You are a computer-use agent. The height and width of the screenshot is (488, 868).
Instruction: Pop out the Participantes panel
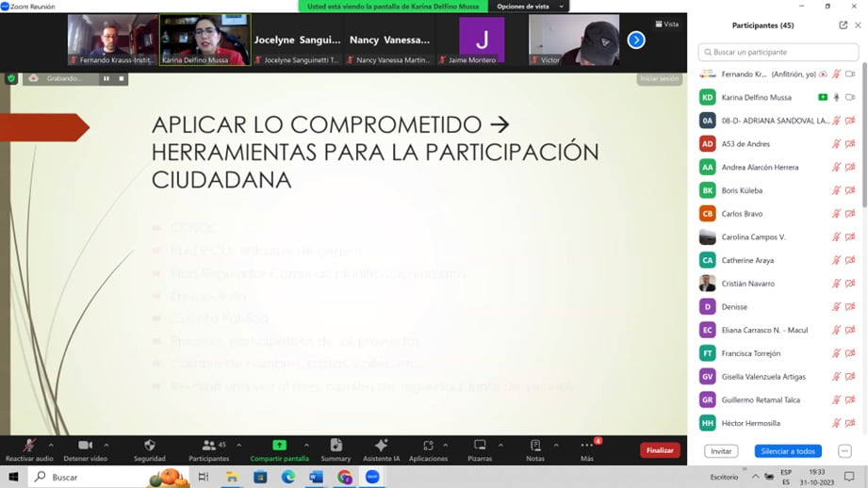(x=843, y=25)
